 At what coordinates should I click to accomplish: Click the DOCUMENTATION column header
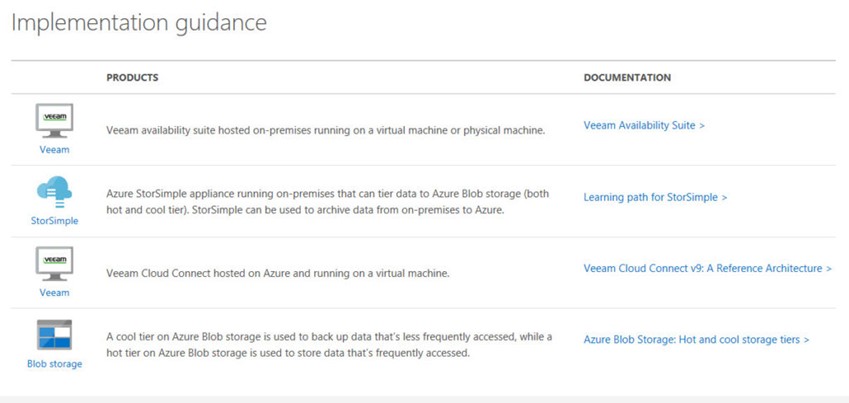(x=627, y=77)
